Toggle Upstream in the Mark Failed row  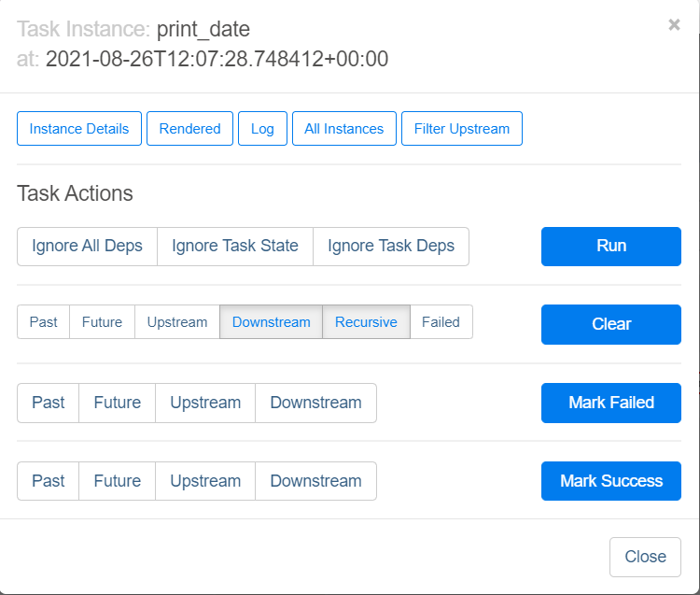(x=205, y=403)
